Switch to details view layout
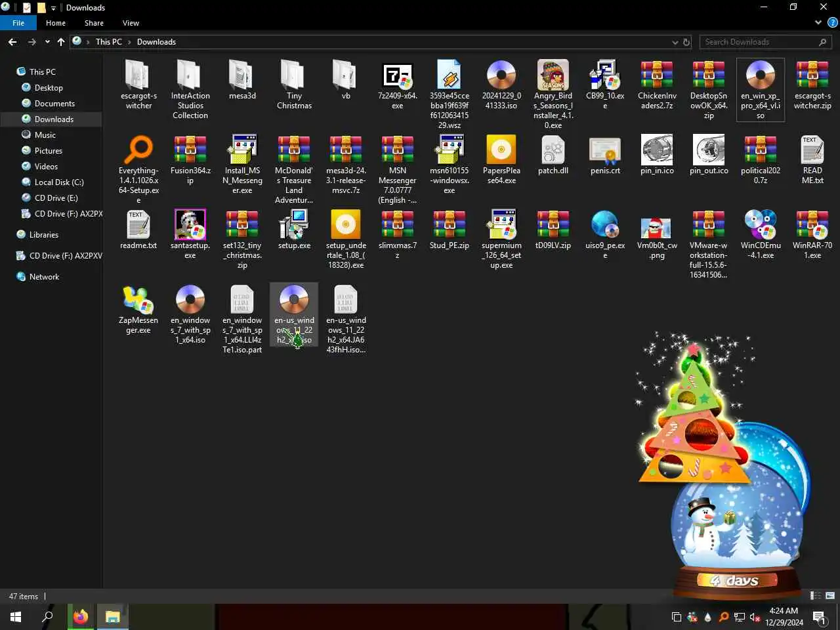840x630 pixels. pos(816,596)
